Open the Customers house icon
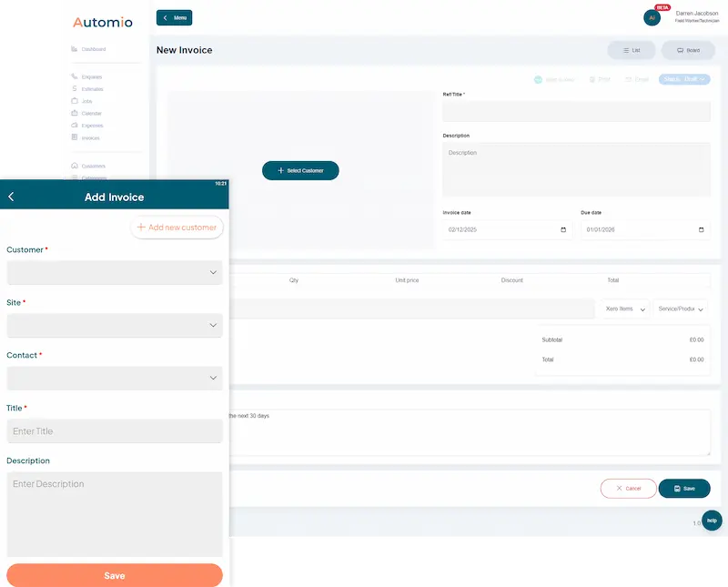This screenshot has width=728, height=587. click(75, 166)
